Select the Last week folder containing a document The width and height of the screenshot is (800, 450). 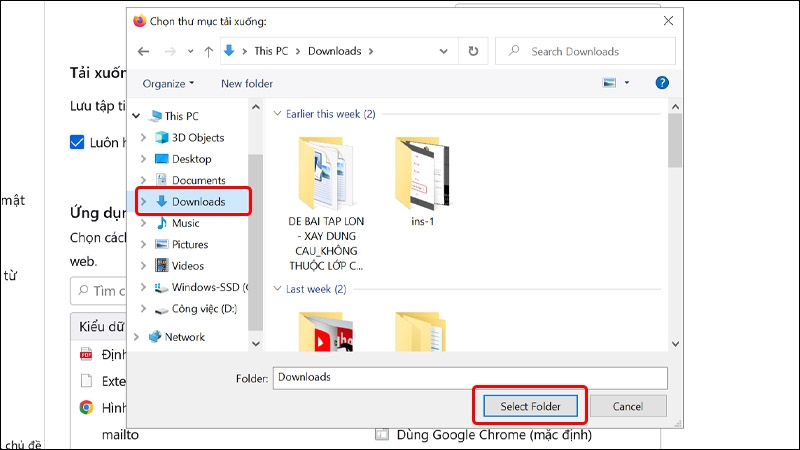pyautogui.click(x=420, y=332)
